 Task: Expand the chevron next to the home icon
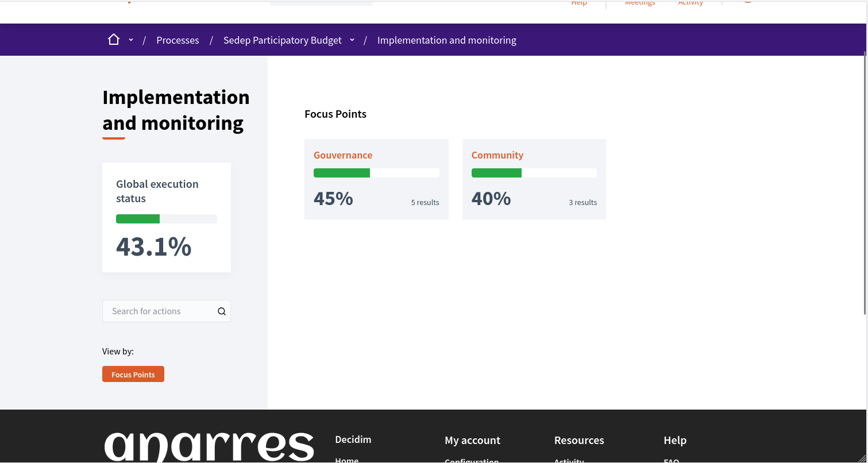pyautogui.click(x=130, y=40)
